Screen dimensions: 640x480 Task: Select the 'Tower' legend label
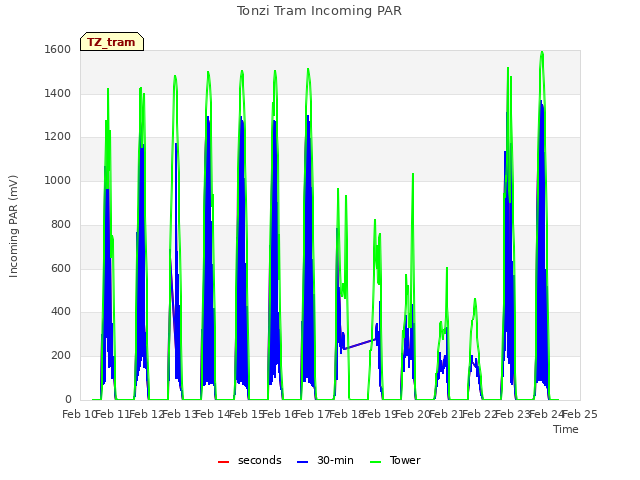pyautogui.click(x=405, y=460)
